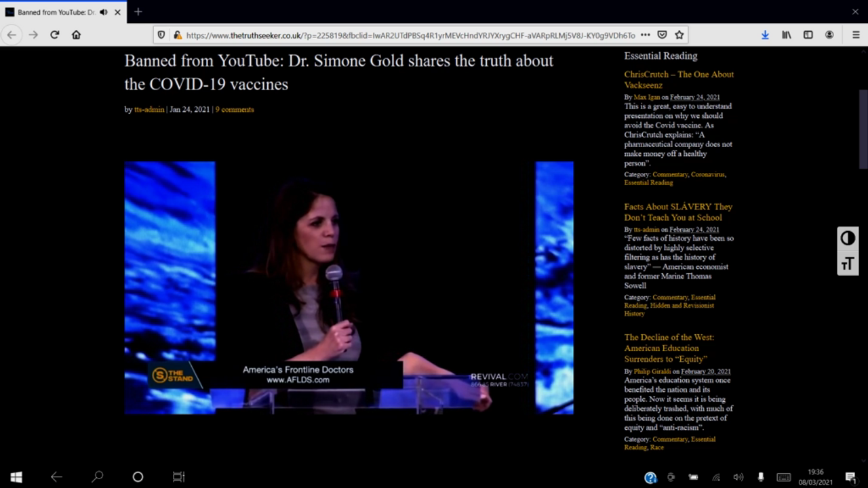This screenshot has height=488, width=868.
Task: Go to the Firefox home page
Action: [x=76, y=35]
